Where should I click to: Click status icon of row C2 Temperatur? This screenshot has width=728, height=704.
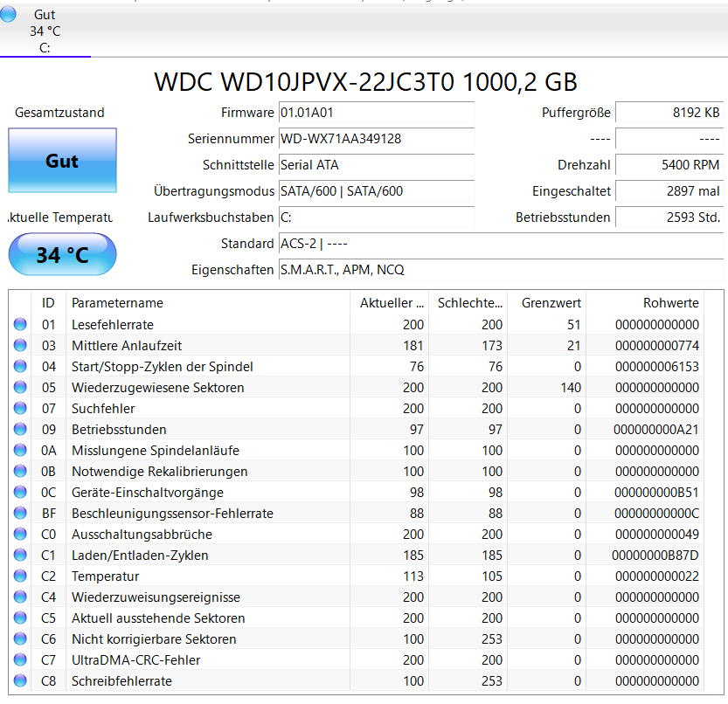pos(20,576)
